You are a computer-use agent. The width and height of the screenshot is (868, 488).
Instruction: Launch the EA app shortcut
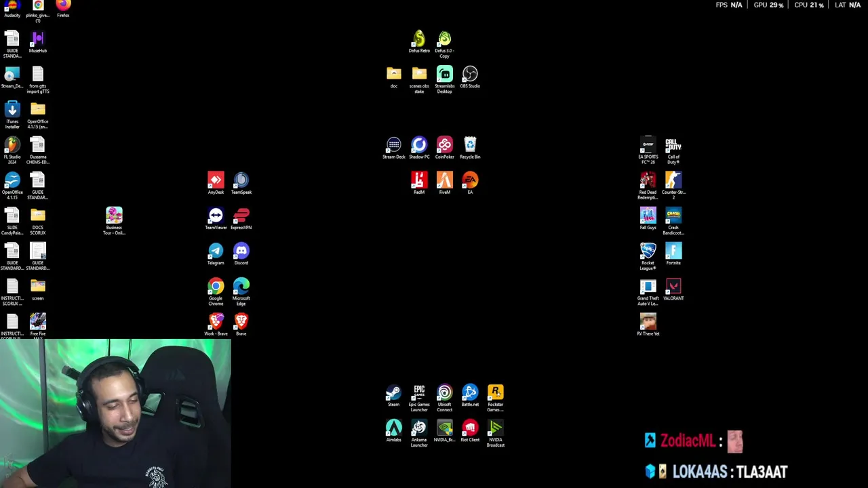(x=470, y=183)
